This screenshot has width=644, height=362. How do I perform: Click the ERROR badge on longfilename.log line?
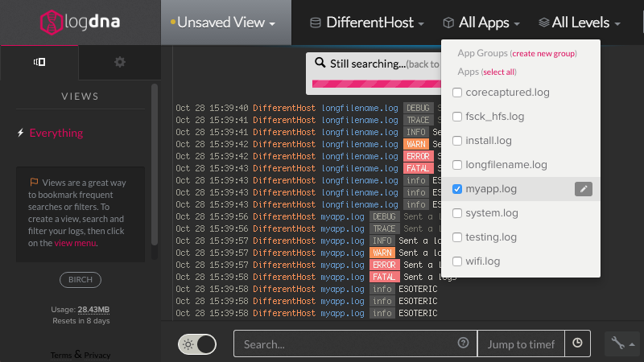click(x=418, y=156)
